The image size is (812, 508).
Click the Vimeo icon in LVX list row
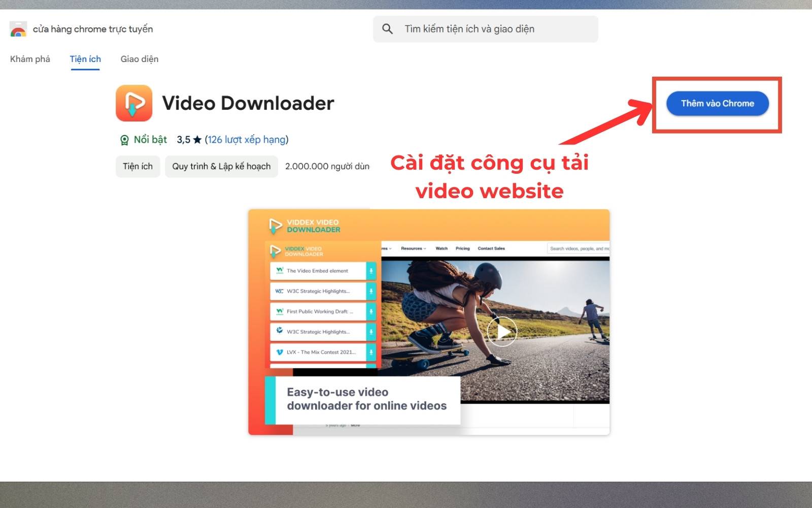coord(280,352)
